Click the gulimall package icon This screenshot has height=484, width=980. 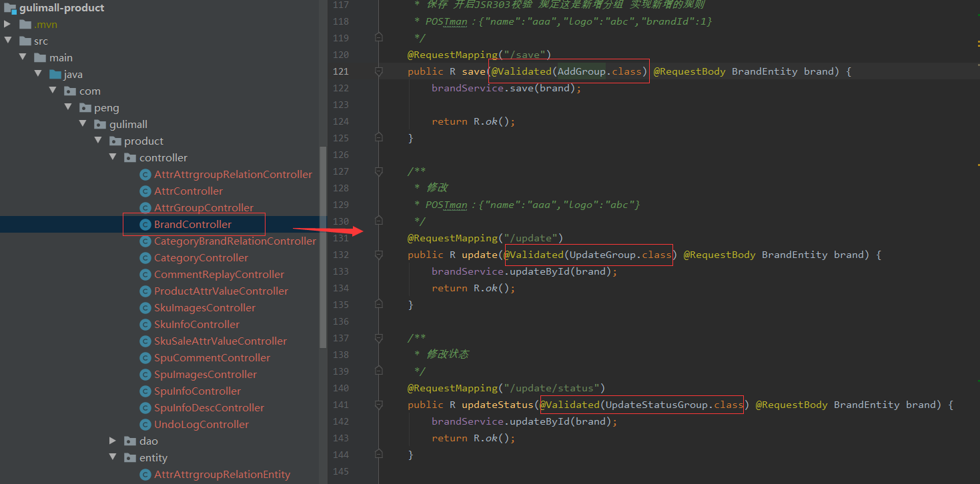pos(100,124)
